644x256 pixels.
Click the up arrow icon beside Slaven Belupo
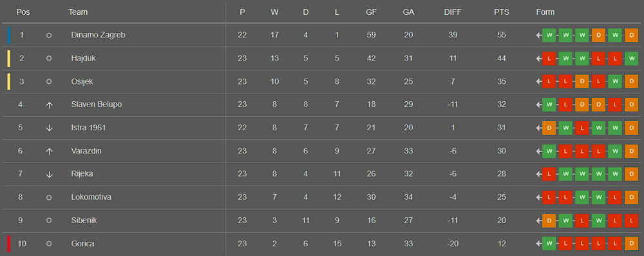[50, 105]
